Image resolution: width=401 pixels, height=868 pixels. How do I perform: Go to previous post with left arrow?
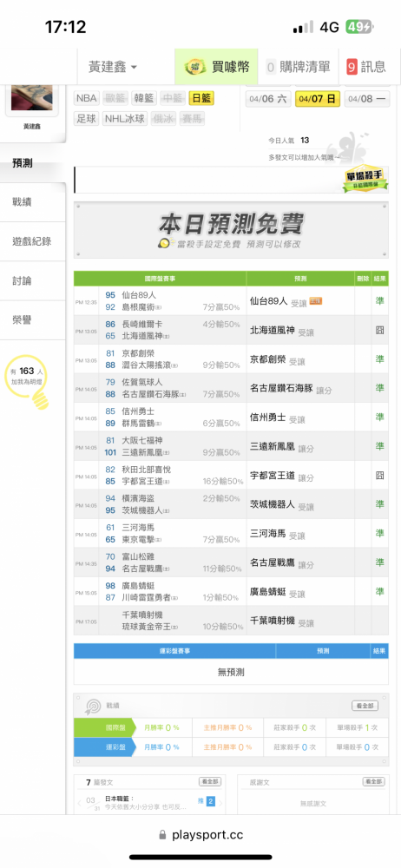(x=79, y=803)
